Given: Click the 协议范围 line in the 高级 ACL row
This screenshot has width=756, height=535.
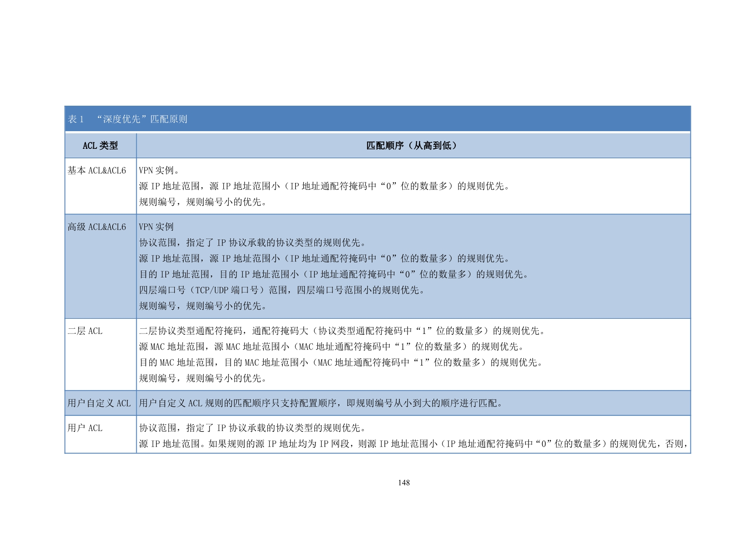Looking at the screenshot, I should click(x=253, y=242).
